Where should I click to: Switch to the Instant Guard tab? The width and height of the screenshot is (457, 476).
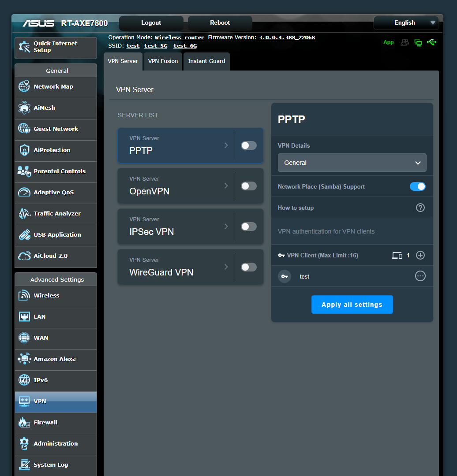point(206,61)
